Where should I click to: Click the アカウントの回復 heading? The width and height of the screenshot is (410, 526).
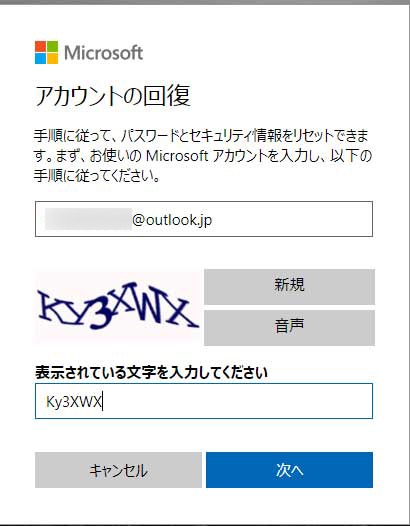(x=113, y=96)
